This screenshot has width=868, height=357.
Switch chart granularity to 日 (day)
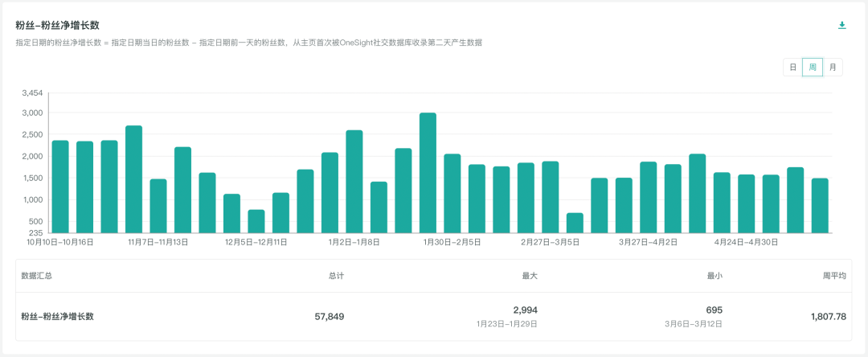point(792,68)
